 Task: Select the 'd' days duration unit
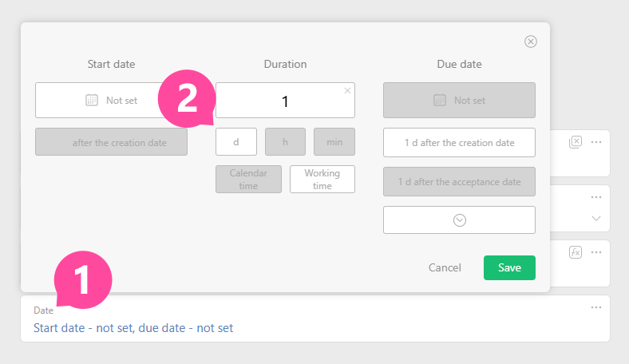pyautogui.click(x=236, y=142)
